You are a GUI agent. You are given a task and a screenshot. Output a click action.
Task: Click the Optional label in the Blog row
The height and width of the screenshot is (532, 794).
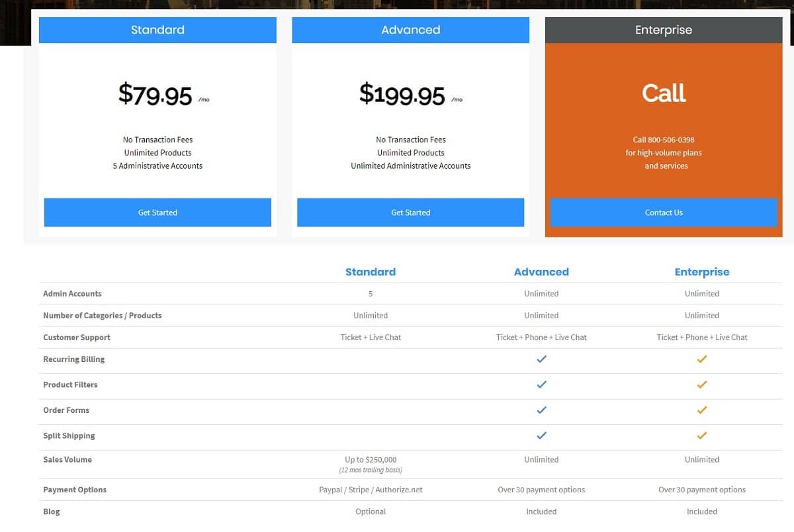click(x=371, y=511)
